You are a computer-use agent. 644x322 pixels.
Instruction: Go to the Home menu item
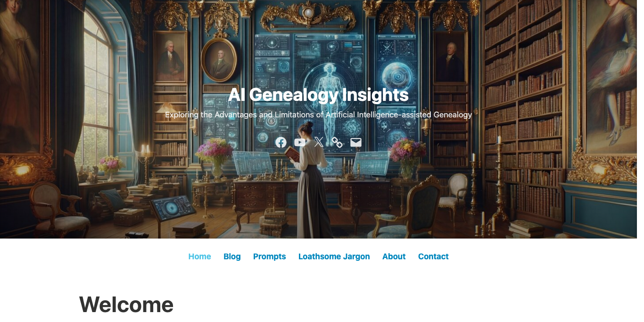pyautogui.click(x=199, y=256)
